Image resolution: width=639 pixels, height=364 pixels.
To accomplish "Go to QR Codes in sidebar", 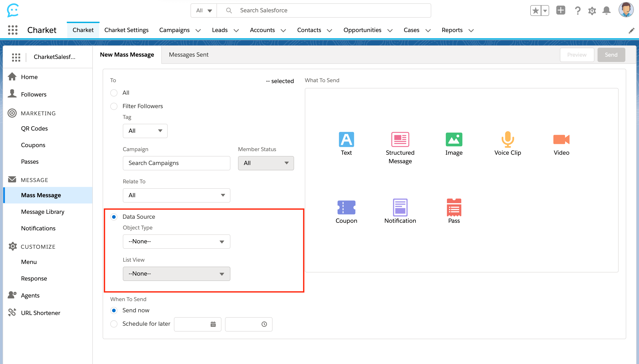I will click(x=34, y=128).
